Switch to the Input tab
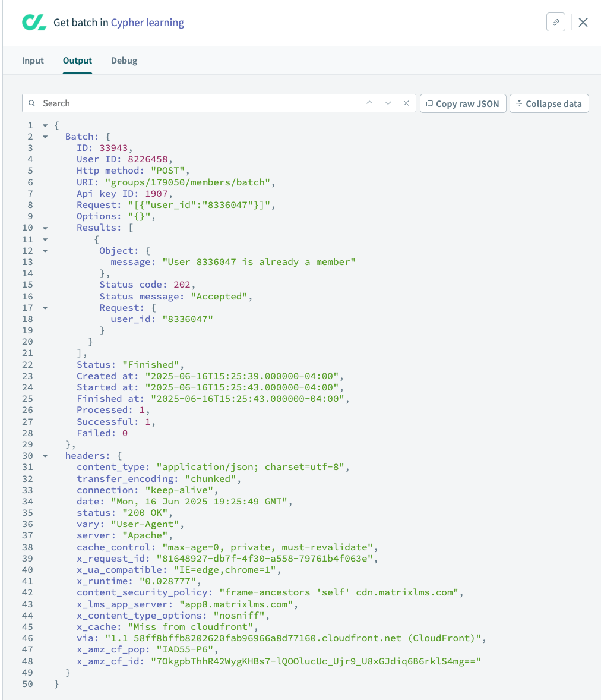601x700 pixels. point(33,61)
